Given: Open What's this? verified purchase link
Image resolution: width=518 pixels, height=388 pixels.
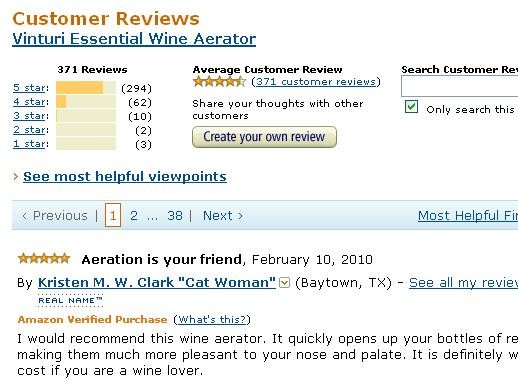Looking at the screenshot, I should tap(212, 320).
